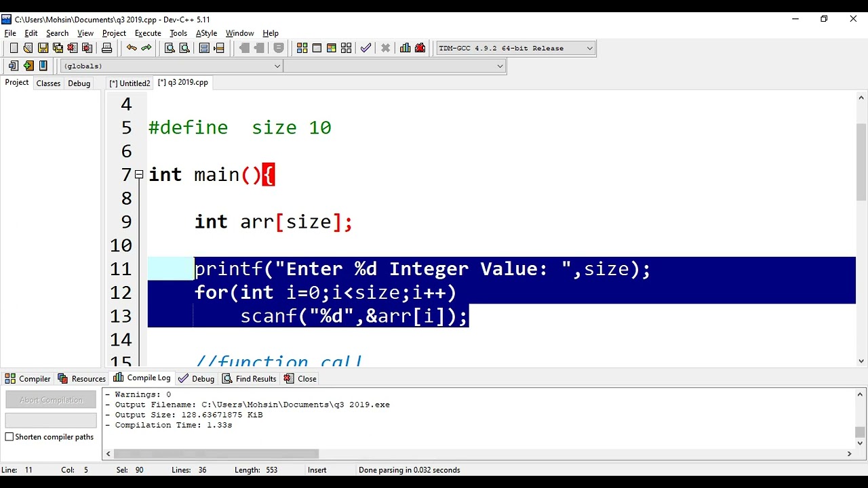Click the 'Compilation Time: 1.33s' log line

pos(169,425)
